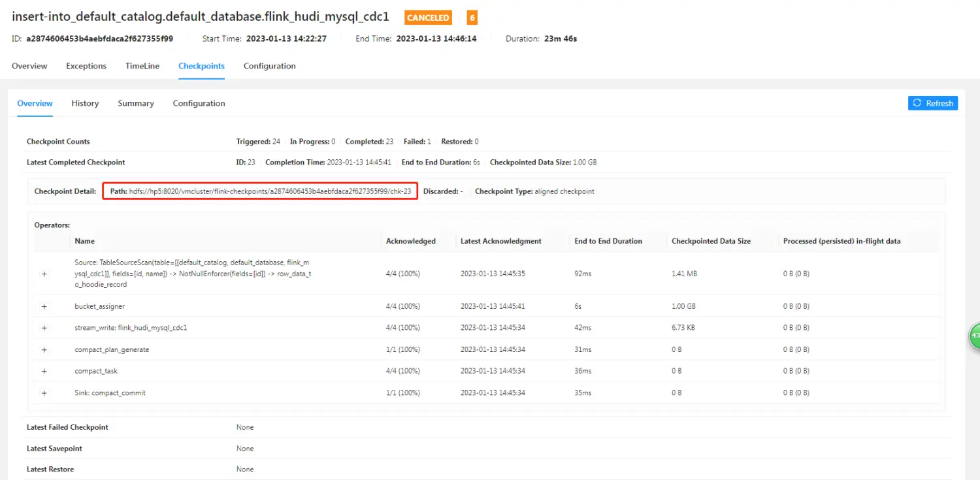
Task: Click the orange task count badge 6
Action: [472, 18]
